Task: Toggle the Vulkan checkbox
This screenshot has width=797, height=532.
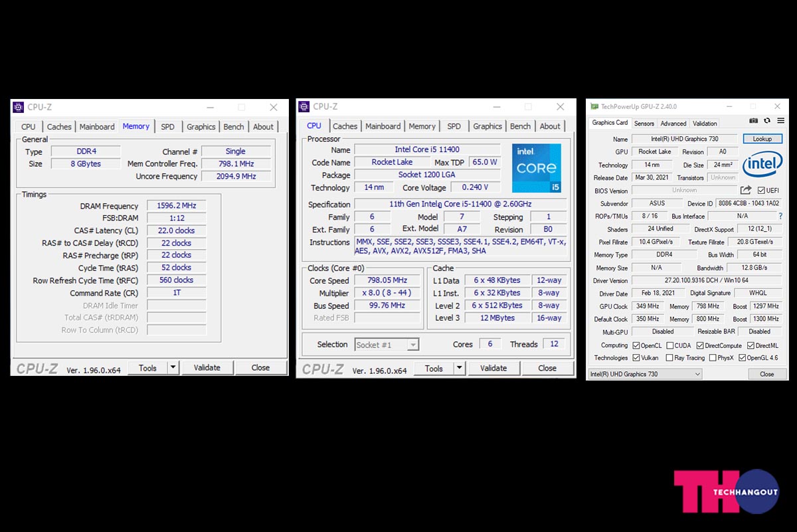Action: click(636, 358)
